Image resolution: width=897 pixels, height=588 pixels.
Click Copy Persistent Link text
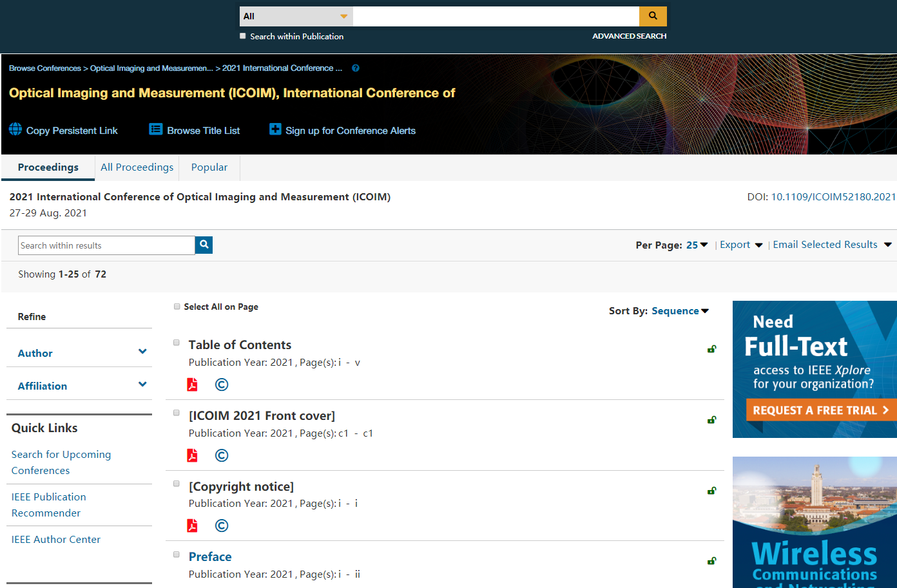pyautogui.click(x=72, y=131)
